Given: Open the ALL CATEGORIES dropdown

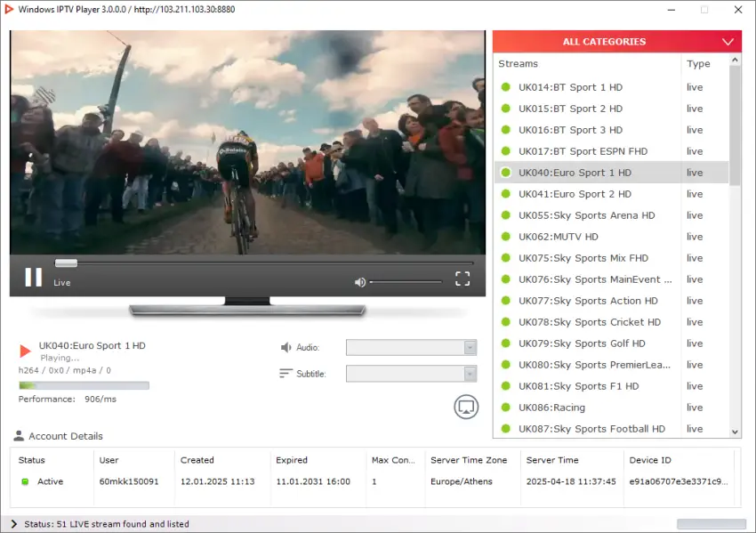Looking at the screenshot, I should [616, 42].
